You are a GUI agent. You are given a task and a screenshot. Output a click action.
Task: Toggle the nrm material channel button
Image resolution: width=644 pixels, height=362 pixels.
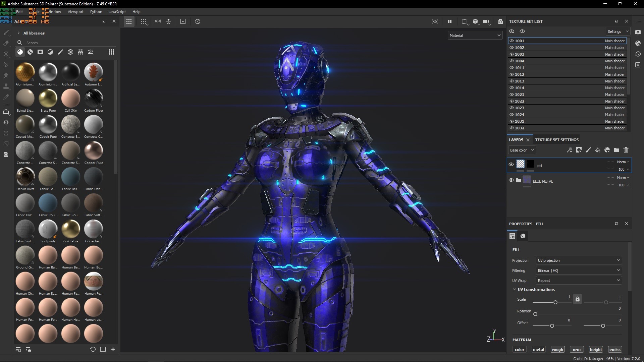[x=577, y=350]
